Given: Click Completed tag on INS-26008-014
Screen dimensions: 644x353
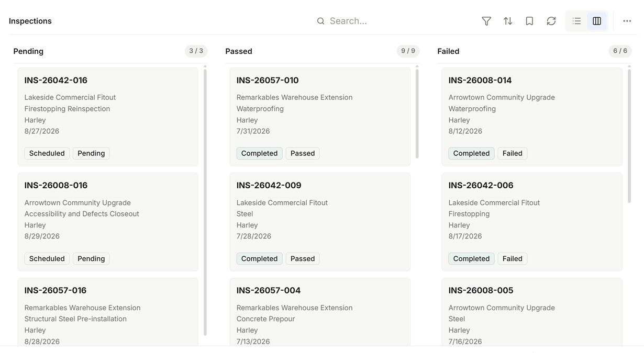Looking at the screenshot, I should (x=472, y=153).
